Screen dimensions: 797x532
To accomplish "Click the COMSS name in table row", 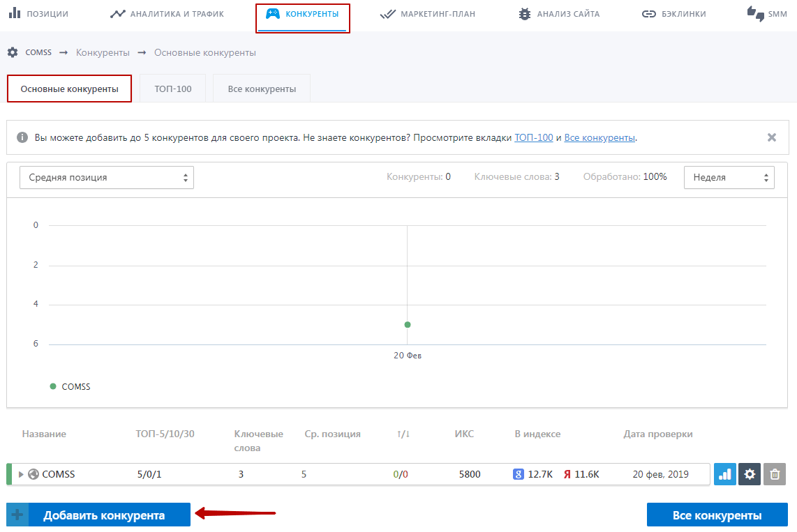I will pos(59,474).
